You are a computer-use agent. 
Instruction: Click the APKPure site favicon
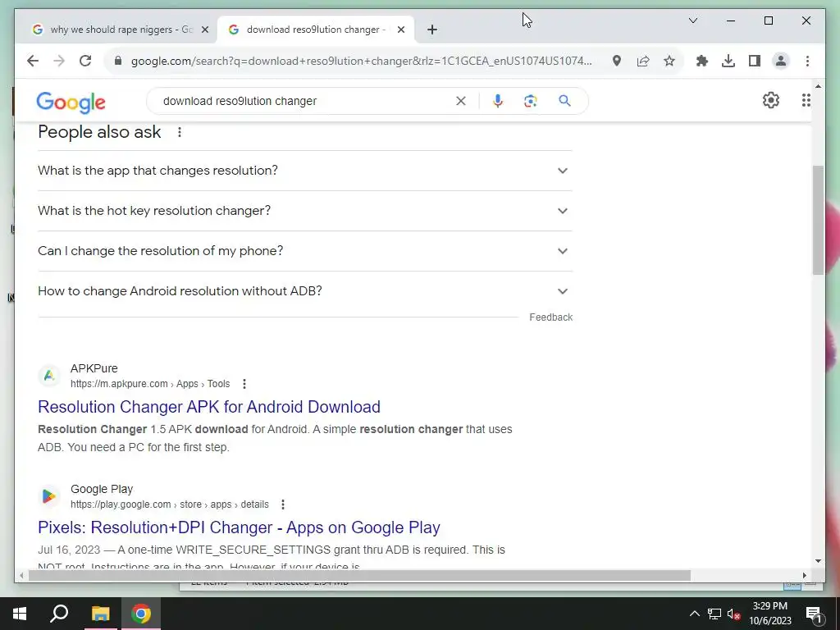coord(49,376)
